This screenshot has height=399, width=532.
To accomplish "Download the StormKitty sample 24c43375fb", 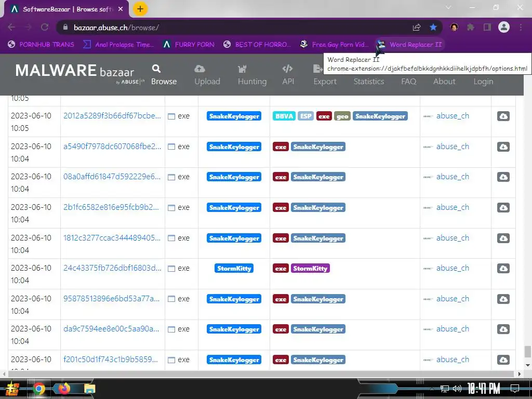I will 503,268.
